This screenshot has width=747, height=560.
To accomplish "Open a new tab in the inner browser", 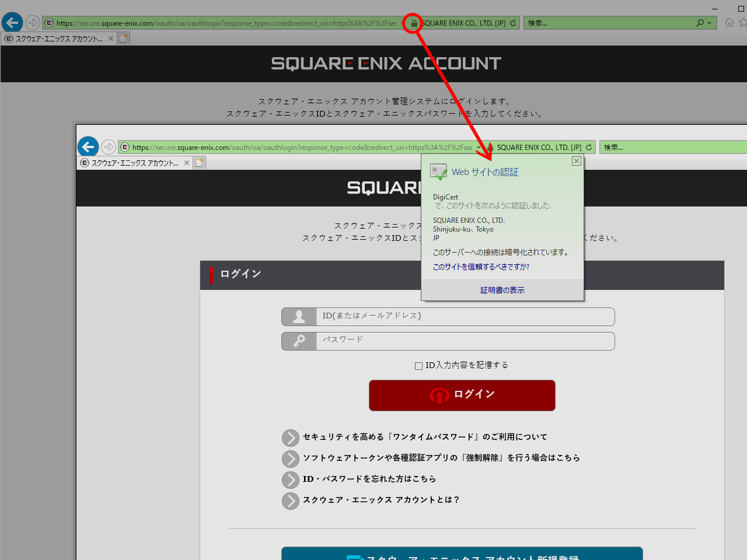I will click(199, 163).
